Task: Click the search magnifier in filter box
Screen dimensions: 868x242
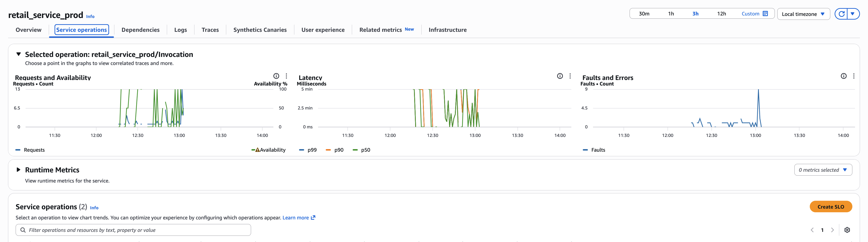Action: (23, 230)
